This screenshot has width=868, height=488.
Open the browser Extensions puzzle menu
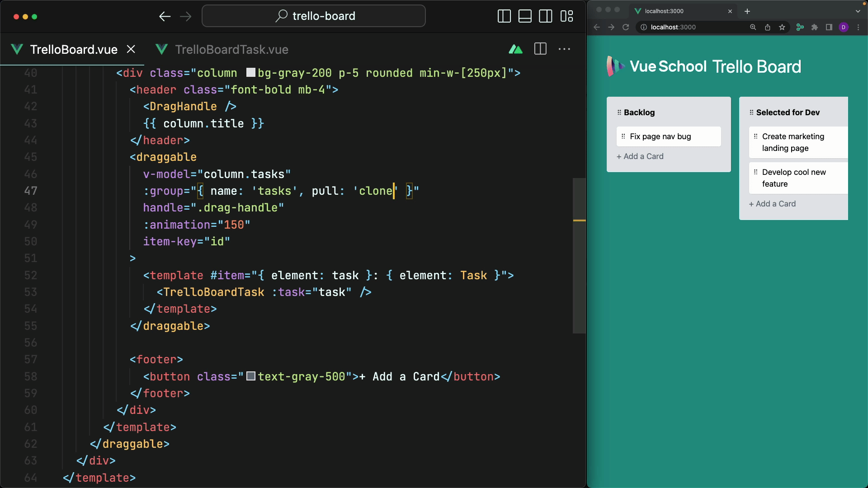pos(815,27)
